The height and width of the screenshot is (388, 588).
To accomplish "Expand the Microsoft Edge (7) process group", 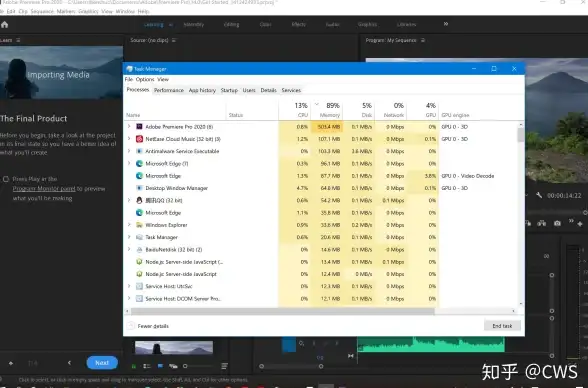I will coord(129,163).
